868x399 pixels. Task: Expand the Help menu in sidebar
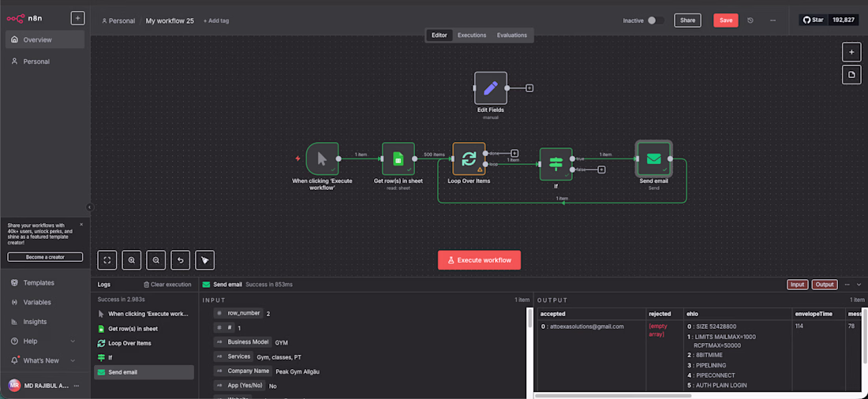(73, 341)
